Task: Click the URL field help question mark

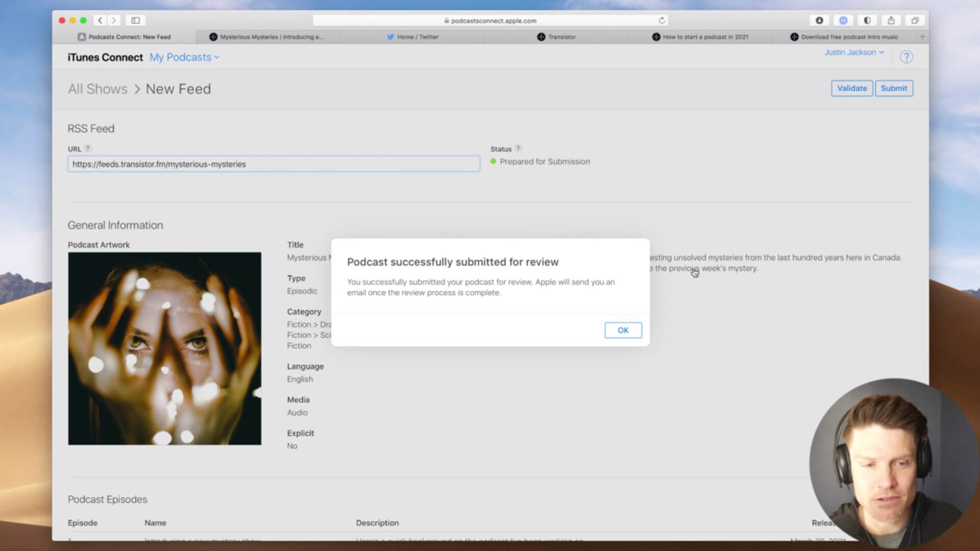Action: tap(88, 148)
